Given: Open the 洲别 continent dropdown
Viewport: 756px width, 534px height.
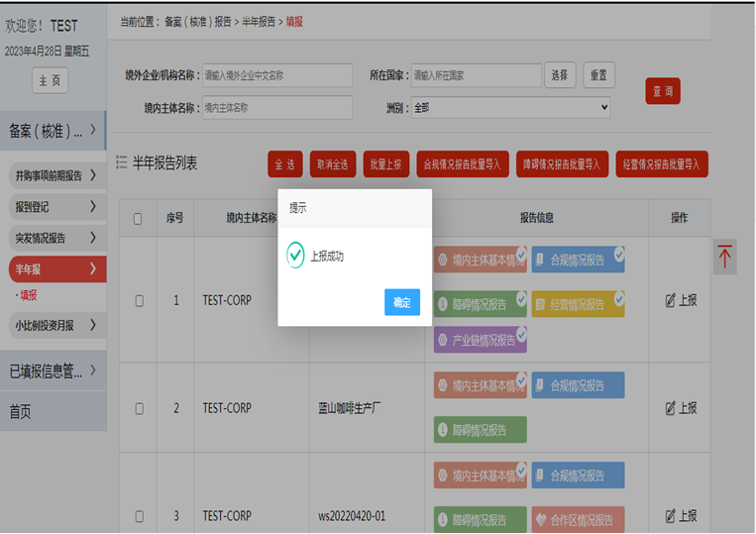Looking at the screenshot, I should coord(510,107).
